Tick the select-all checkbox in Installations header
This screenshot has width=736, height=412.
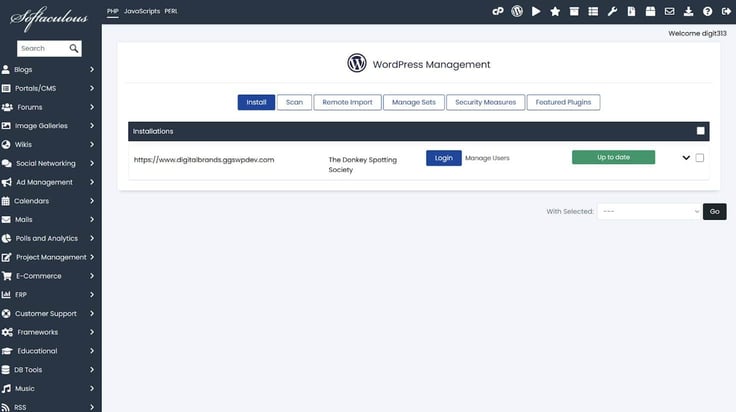coord(700,131)
